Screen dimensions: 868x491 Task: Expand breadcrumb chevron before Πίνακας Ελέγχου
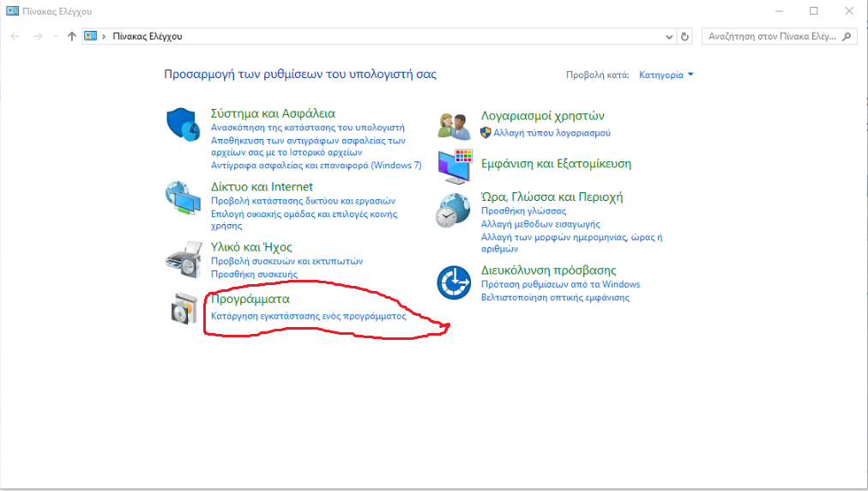[104, 37]
